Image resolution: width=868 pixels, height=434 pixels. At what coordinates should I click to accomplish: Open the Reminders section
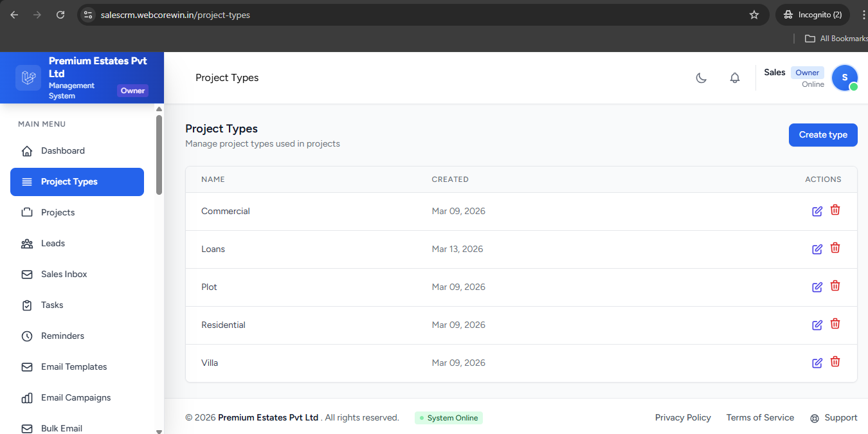click(62, 336)
